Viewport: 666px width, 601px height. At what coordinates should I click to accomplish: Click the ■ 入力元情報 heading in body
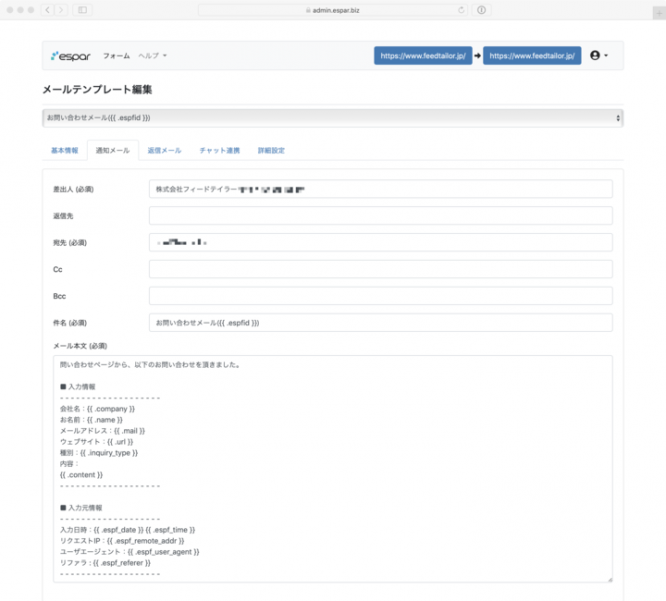pos(81,508)
